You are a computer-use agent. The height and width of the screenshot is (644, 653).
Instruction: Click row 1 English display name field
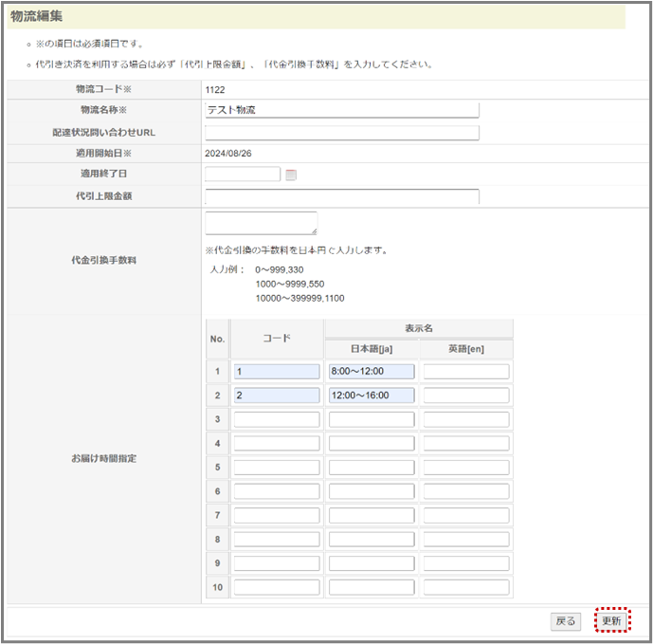coord(466,372)
